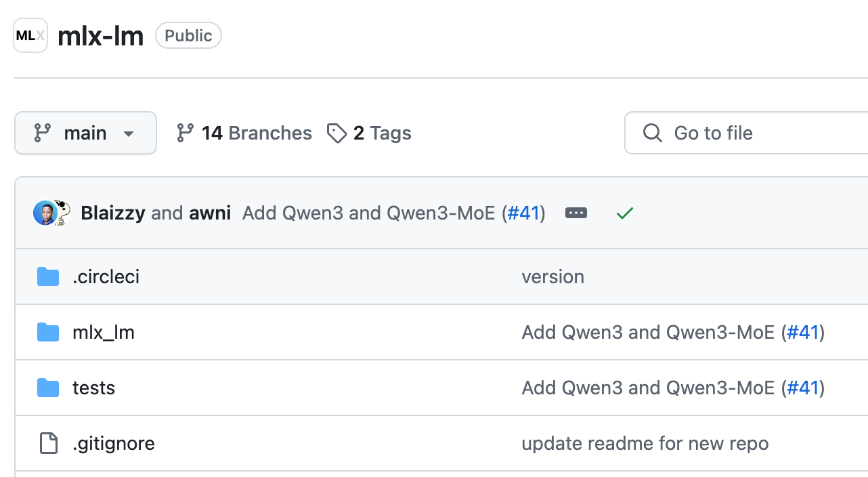Open the awni author link
The height and width of the screenshot is (477, 868).
(210, 213)
